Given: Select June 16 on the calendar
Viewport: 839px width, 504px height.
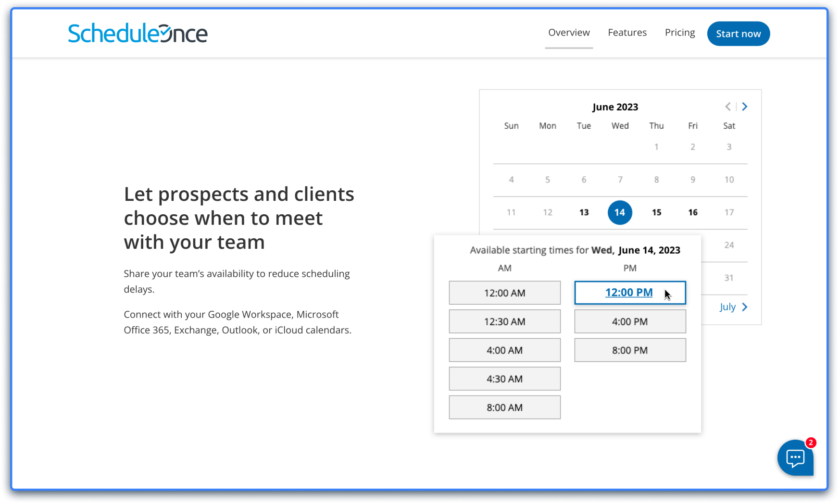Looking at the screenshot, I should pos(692,212).
